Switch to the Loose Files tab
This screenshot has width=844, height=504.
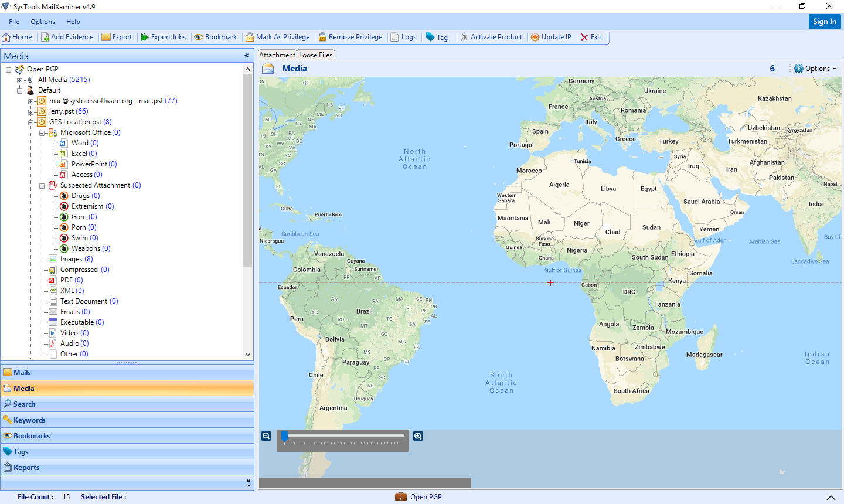(315, 55)
